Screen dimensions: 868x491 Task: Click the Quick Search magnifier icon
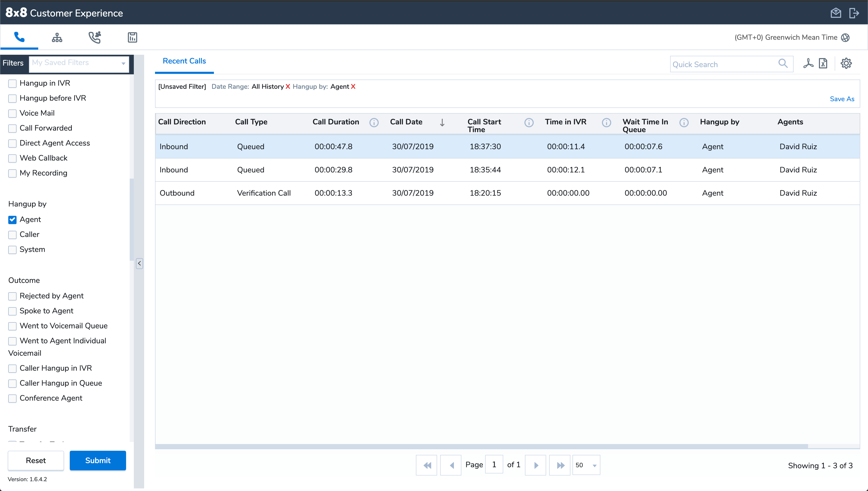point(783,64)
